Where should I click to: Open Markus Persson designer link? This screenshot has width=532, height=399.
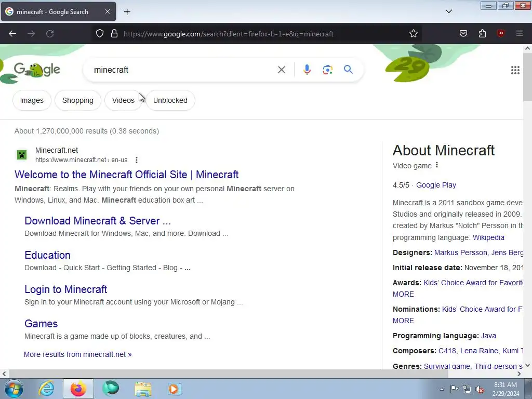coord(460,252)
